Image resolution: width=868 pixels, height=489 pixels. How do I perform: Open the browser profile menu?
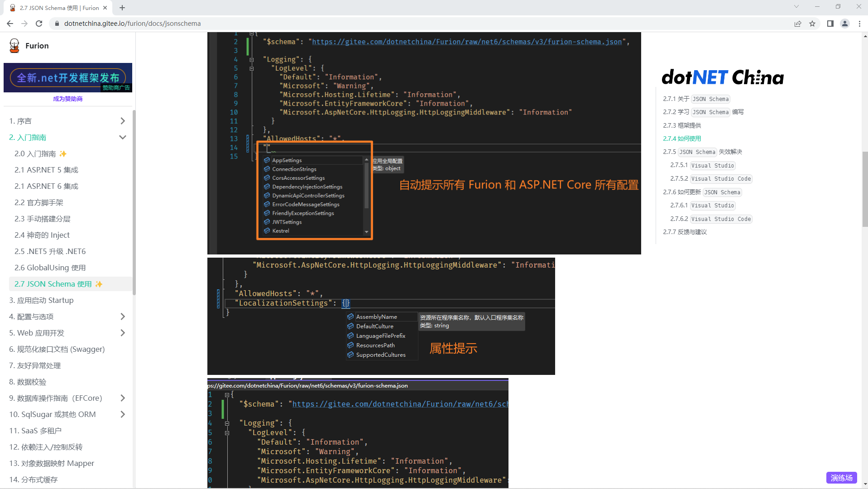845,24
